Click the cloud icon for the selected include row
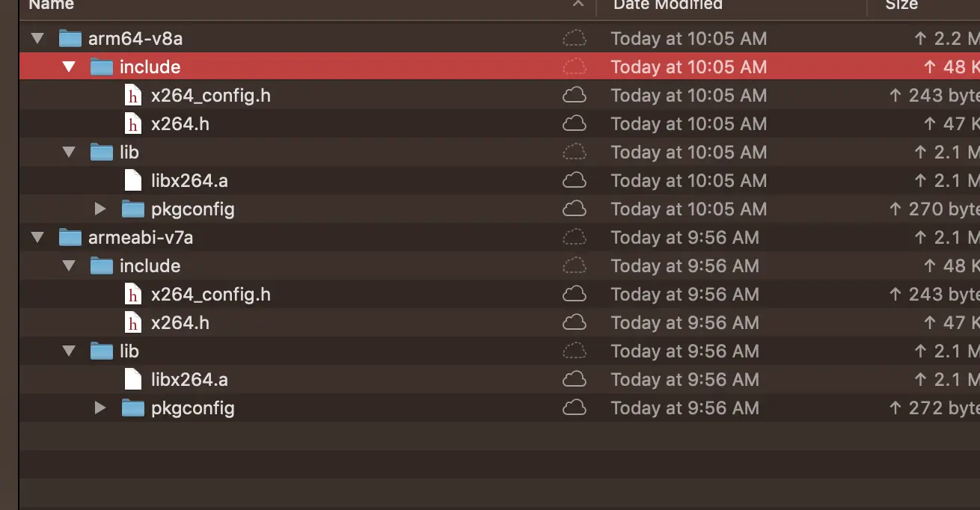The height and width of the screenshot is (510, 980). tap(574, 67)
